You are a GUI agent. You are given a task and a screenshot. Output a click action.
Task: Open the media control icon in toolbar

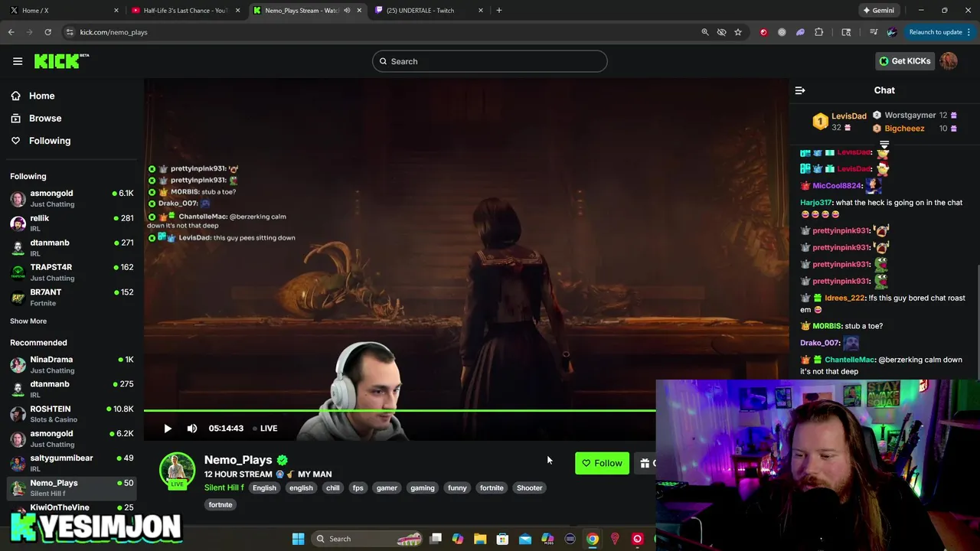(874, 32)
